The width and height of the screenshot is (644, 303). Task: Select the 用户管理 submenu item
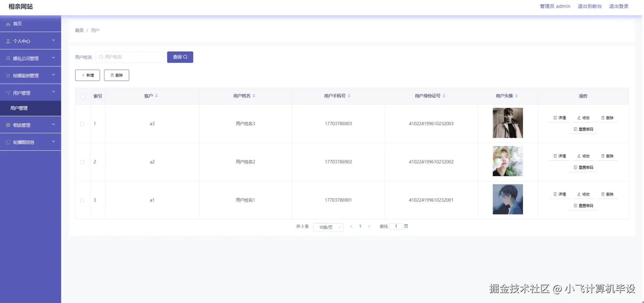click(x=30, y=108)
